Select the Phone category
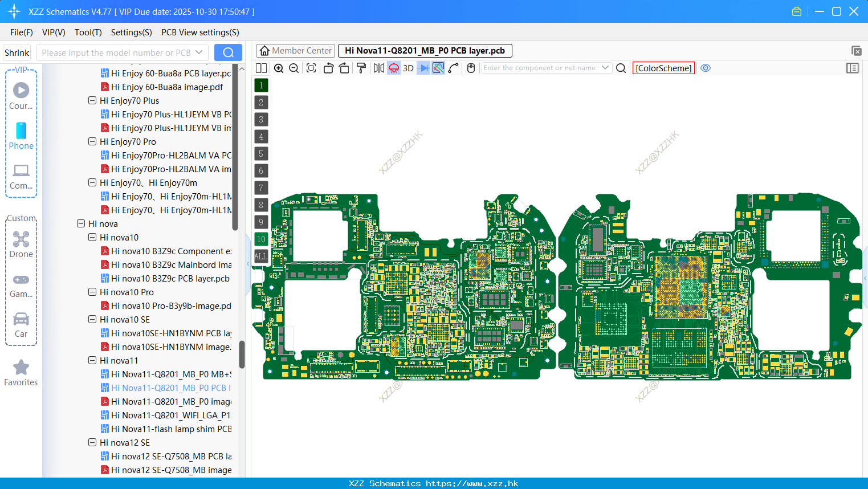 [x=21, y=136]
